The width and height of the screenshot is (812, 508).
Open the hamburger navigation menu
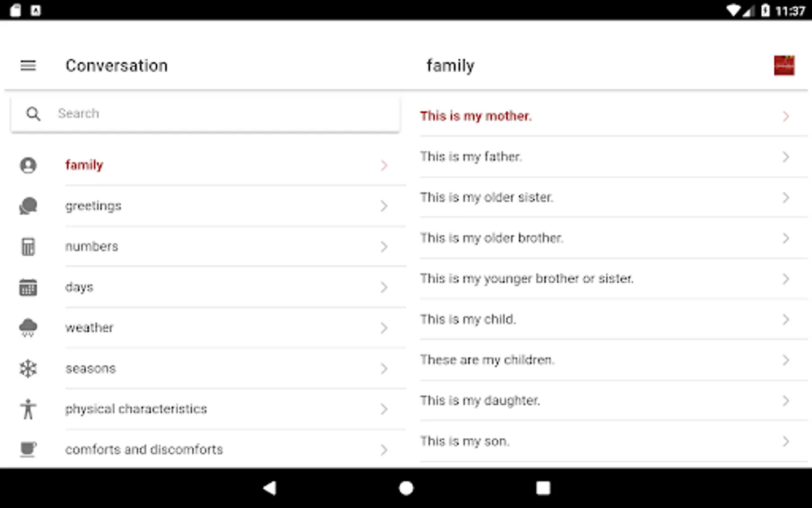pyautogui.click(x=28, y=65)
